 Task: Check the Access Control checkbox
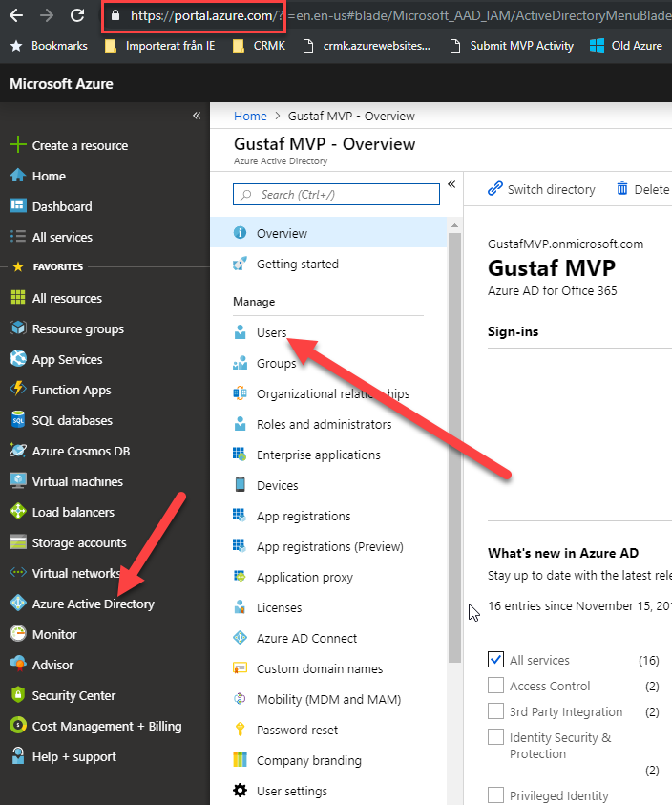click(x=495, y=685)
